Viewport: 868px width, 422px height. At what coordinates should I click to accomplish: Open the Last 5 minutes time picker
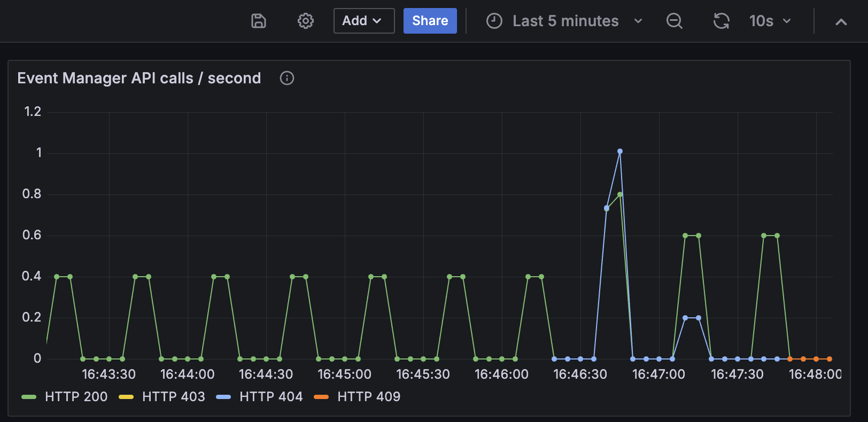point(564,21)
